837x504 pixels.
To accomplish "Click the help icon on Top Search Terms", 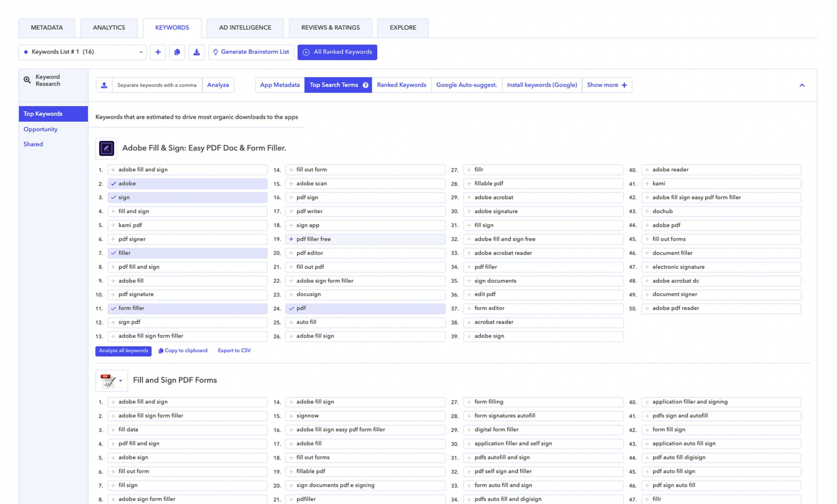I will click(x=365, y=85).
